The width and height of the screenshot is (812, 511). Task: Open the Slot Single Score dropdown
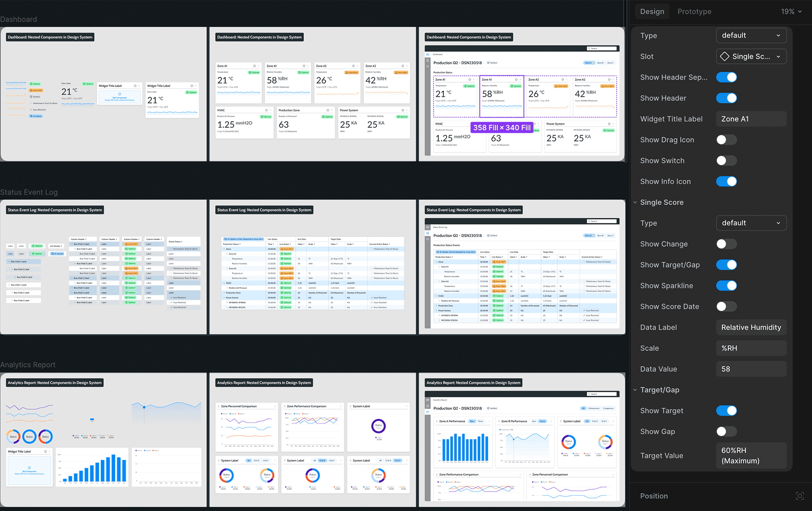click(x=751, y=56)
